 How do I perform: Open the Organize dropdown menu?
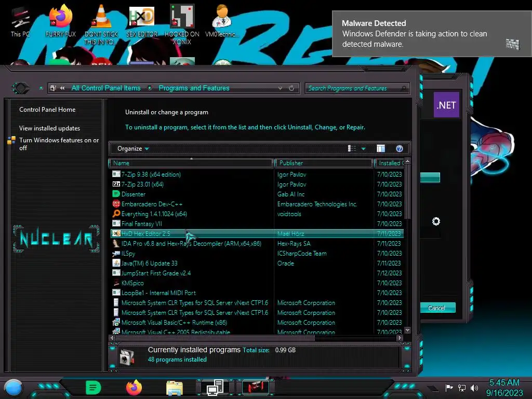[x=132, y=149]
